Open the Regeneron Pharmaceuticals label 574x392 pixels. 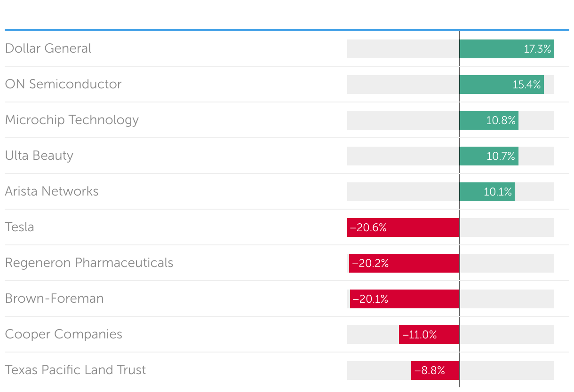click(x=89, y=263)
